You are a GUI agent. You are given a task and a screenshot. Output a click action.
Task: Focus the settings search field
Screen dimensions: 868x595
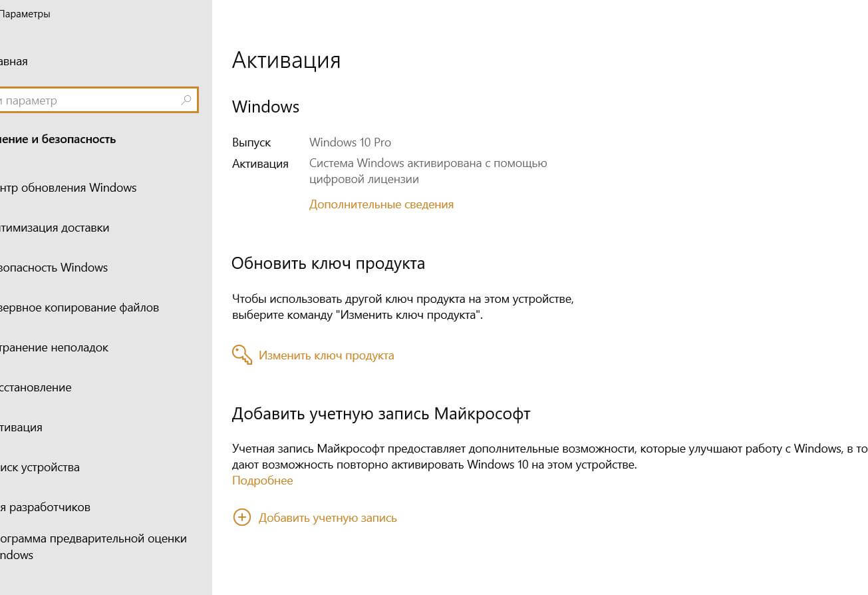[x=98, y=100]
